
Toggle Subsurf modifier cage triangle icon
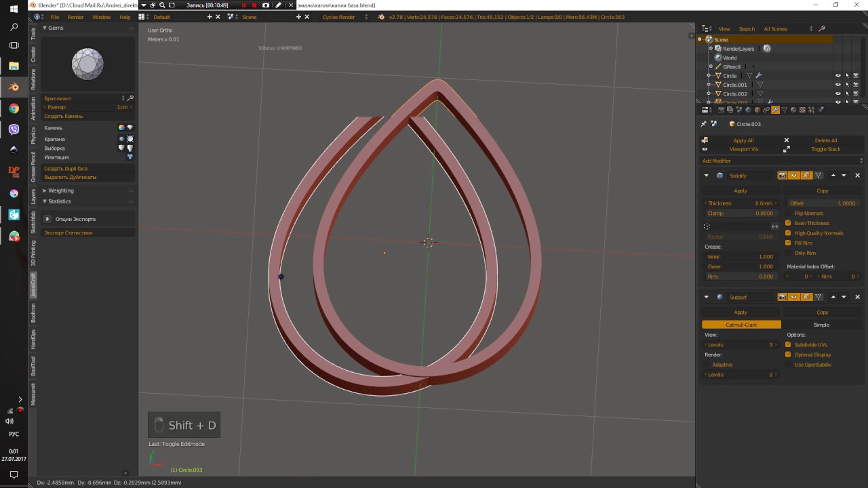[x=818, y=297]
